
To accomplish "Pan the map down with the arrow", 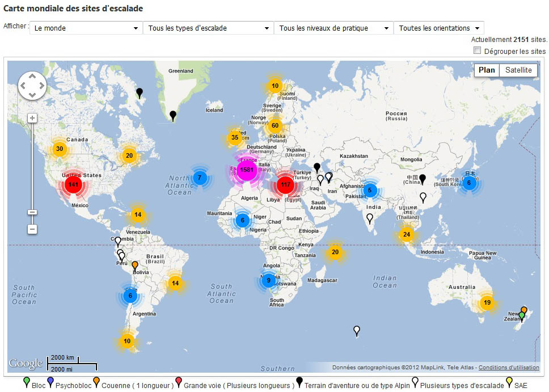I will (x=32, y=95).
